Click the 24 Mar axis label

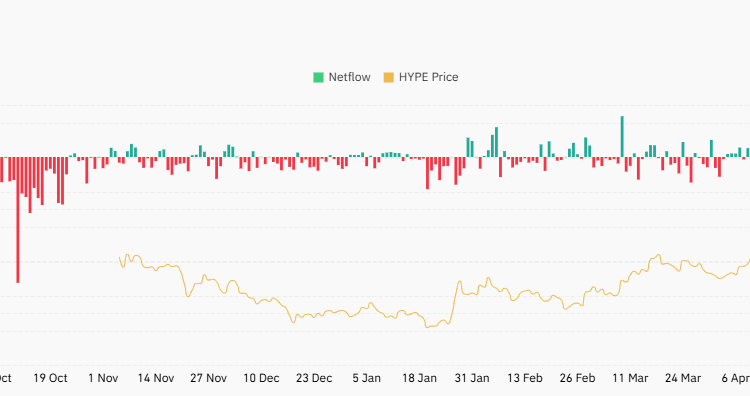[683, 378]
